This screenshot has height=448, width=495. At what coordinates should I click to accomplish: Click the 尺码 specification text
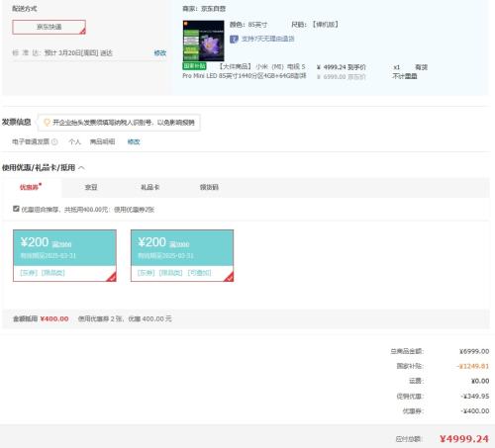(x=315, y=25)
